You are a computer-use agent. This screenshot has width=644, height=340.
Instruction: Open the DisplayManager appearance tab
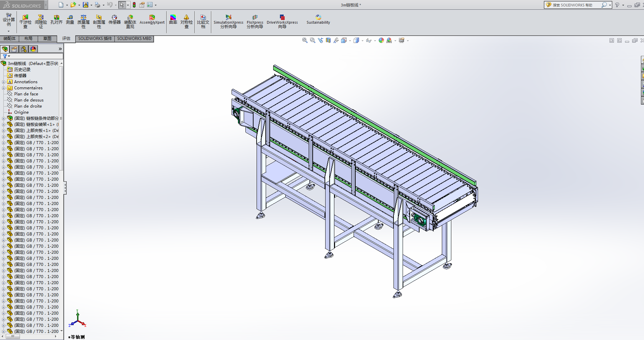coord(33,49)
